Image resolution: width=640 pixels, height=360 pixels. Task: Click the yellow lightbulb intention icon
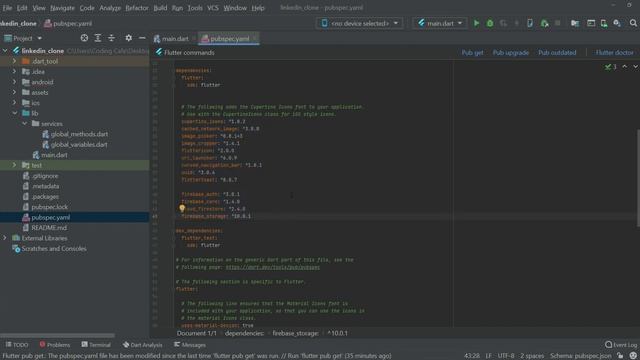click(x=182, y=209)
